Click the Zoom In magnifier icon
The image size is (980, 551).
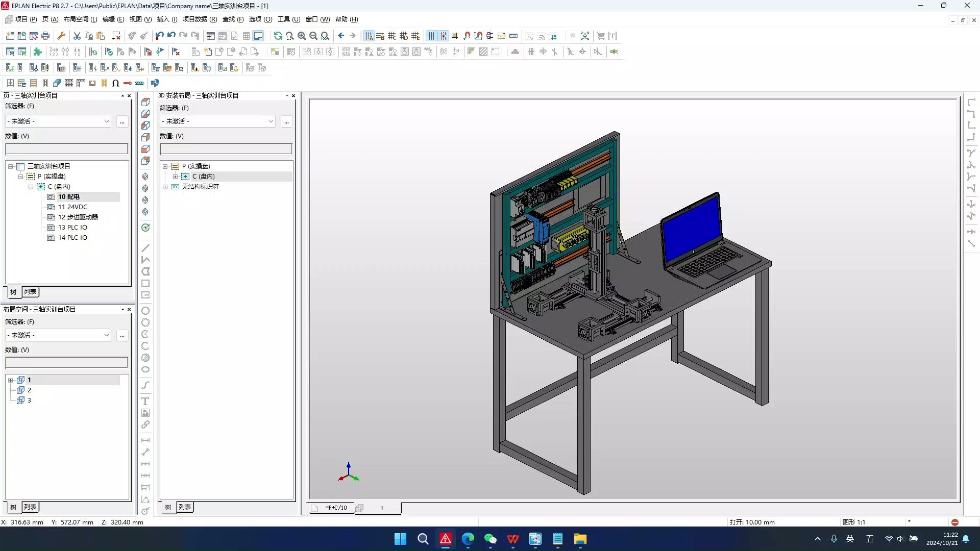click(302, 36)
